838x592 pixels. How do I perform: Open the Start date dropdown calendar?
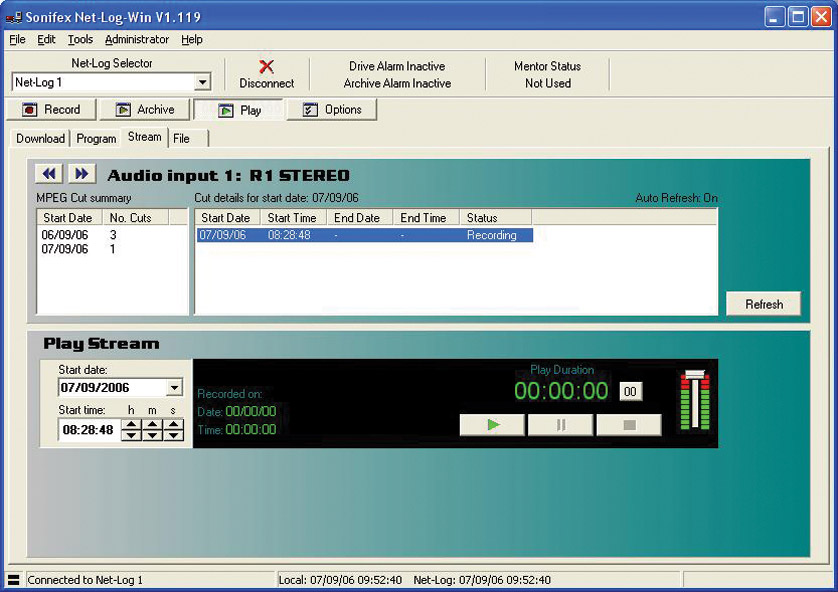[175, 388]
